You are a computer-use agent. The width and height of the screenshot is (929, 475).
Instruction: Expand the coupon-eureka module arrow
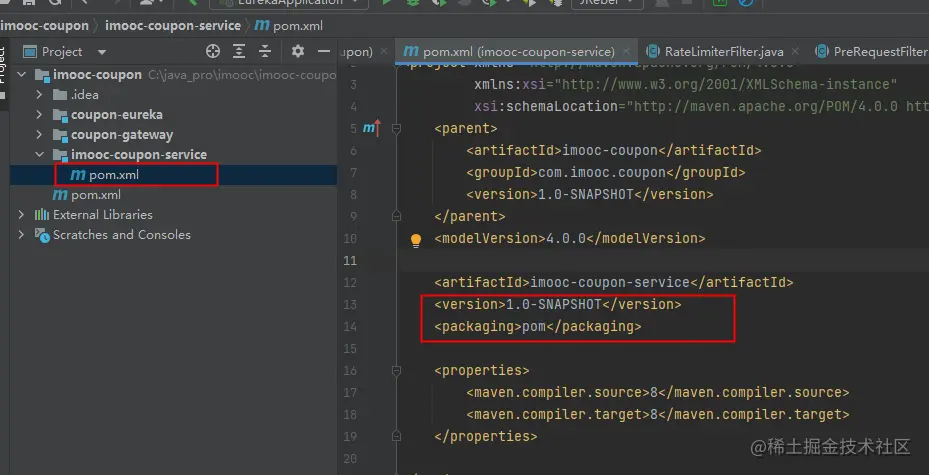point(39,115)
